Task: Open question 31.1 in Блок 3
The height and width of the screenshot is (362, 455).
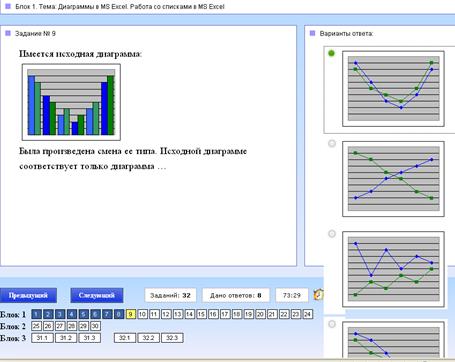Action: pyautogui.click(x=42, y=338)
